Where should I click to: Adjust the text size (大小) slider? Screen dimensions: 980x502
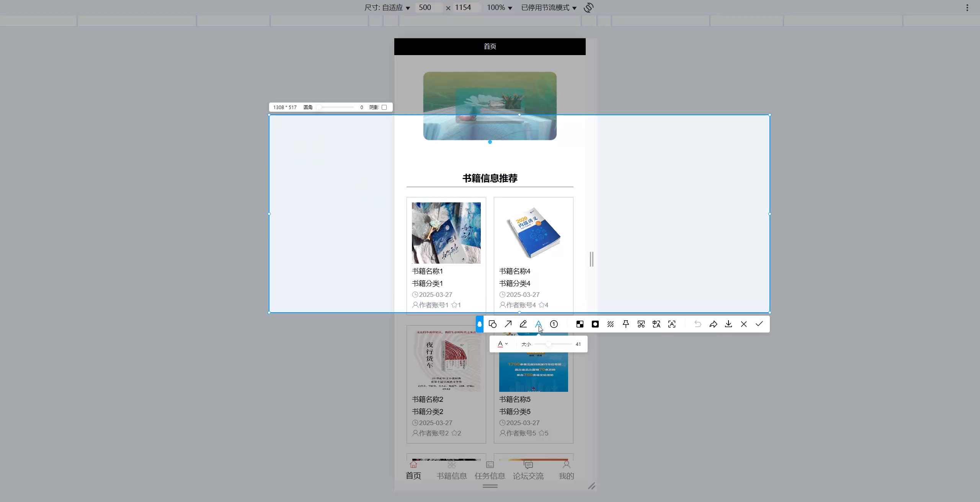click(548, 344)
